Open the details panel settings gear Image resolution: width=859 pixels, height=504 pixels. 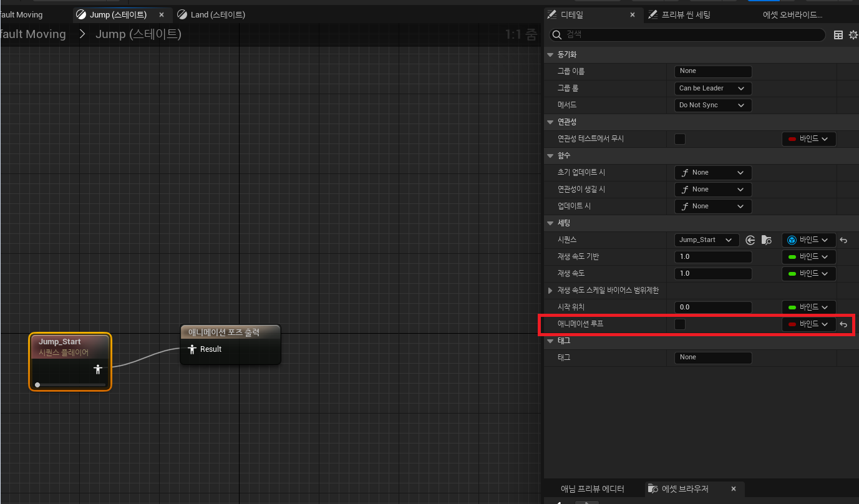coord(853,35)
